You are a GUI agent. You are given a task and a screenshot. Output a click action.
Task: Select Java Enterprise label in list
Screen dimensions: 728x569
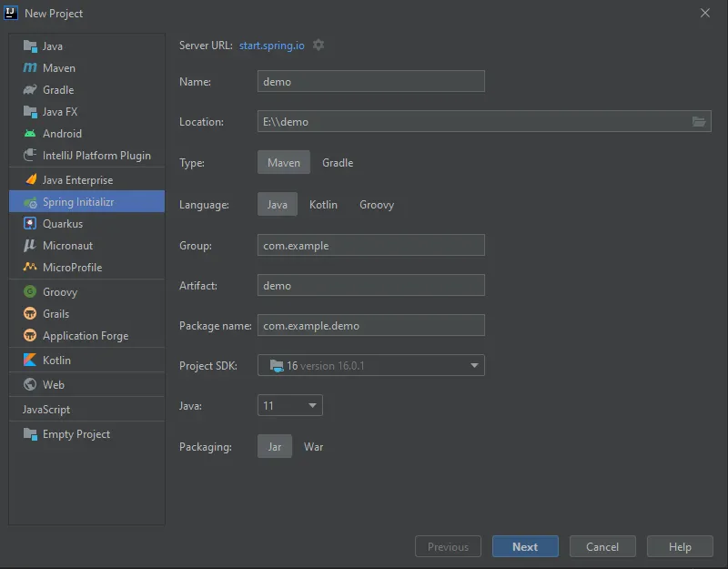point(77,179)
